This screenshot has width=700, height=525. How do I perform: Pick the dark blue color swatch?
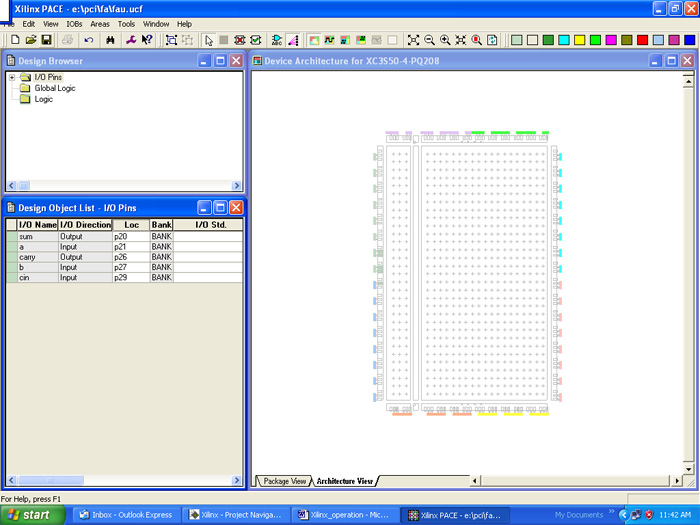point(690,40)
